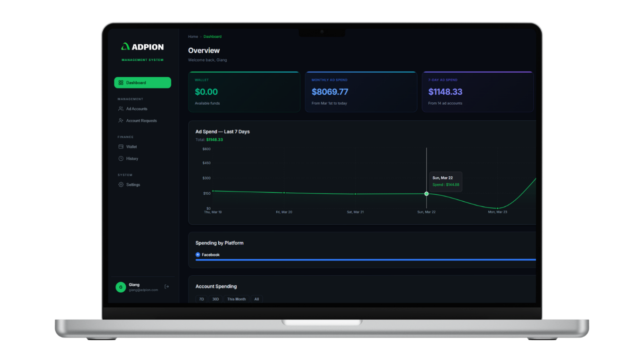Click the Facebook platform icon
The image size is (644, 362).
(198, 255)
